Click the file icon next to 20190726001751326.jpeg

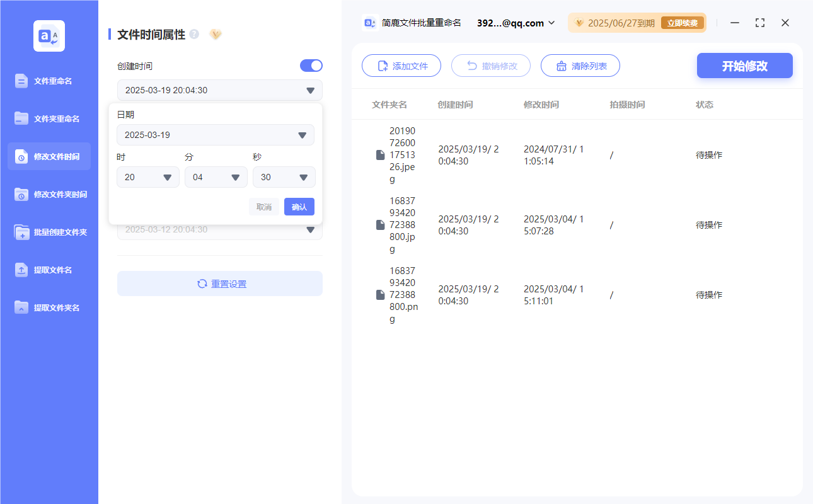[379, 154]
